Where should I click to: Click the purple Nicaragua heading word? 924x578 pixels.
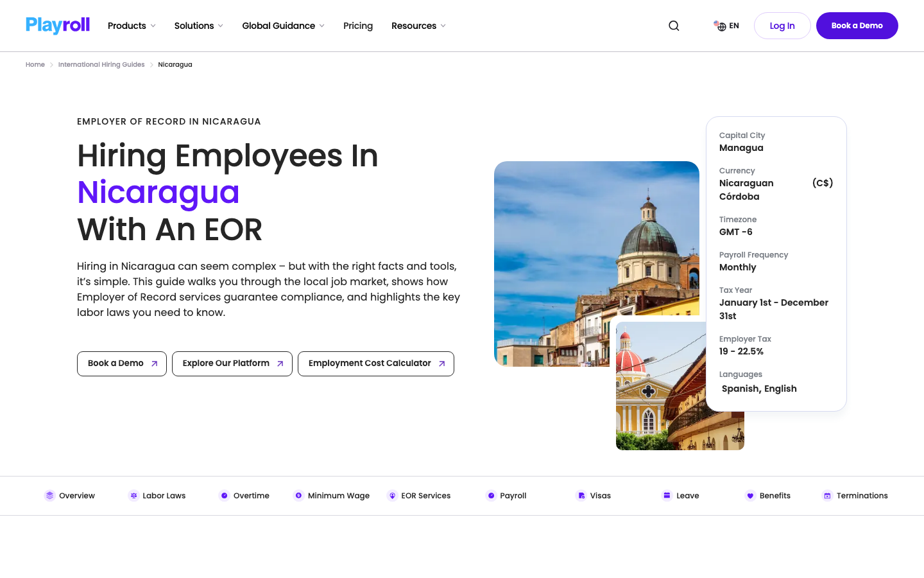(x=158, y=192)
